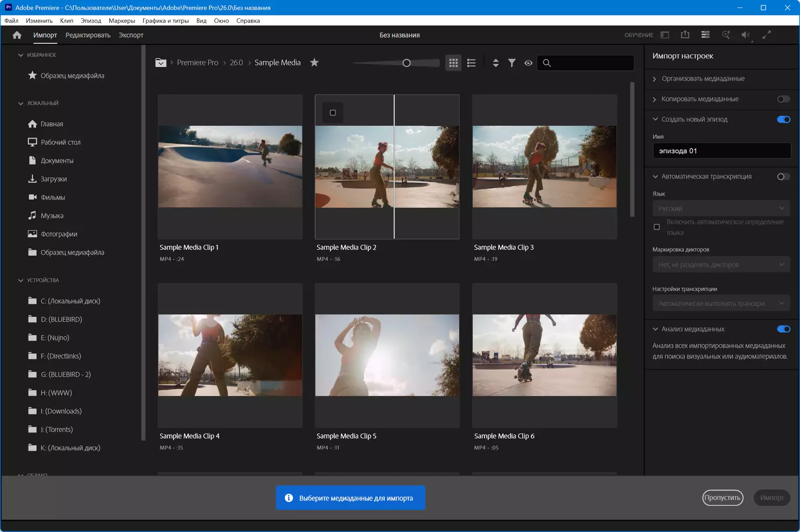Viewport: 800px width, 532px height.
Task: Switch to the Экспорт tab
Action: point(131,35)
